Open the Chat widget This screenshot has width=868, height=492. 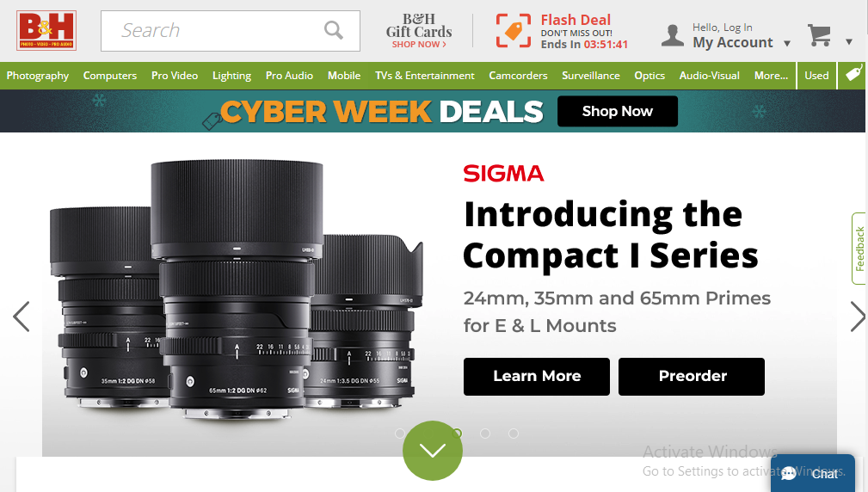(x=812, y=473)
